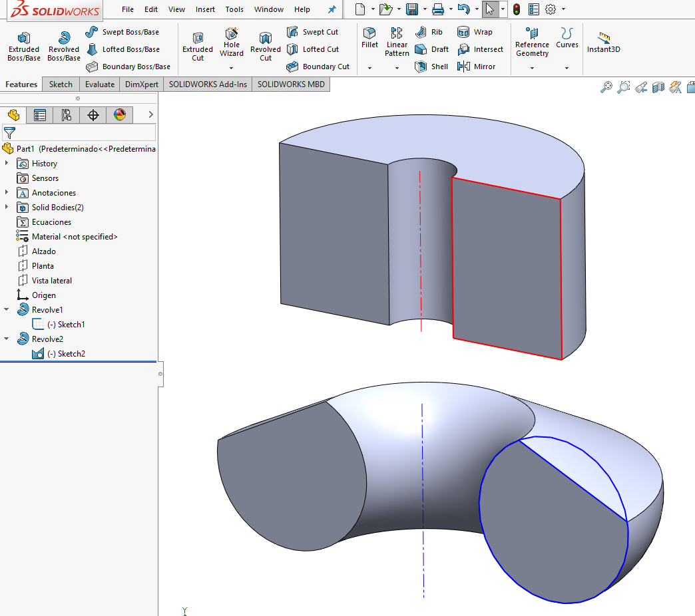Image resolution: width=695 pixels, height=616 pixels.
Task: Click Material not specified in the tree
Action: click(75, 236)
